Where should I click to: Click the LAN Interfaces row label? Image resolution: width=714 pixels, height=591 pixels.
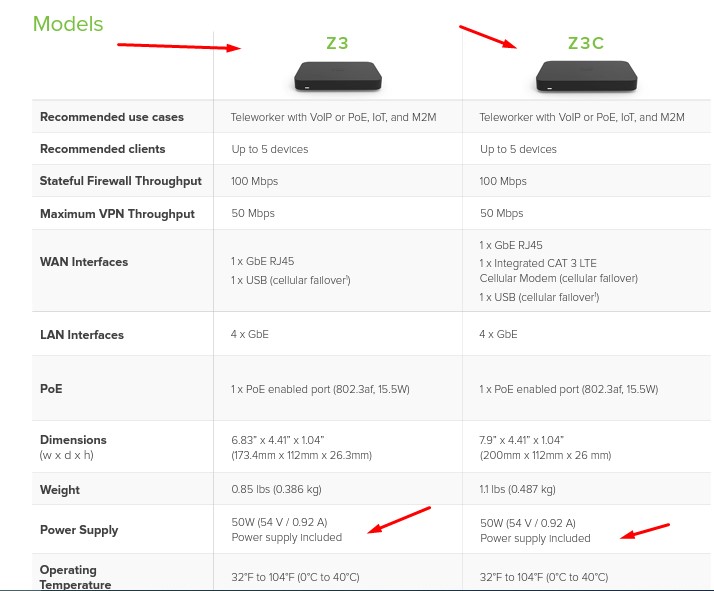click(x=82, y=335)
